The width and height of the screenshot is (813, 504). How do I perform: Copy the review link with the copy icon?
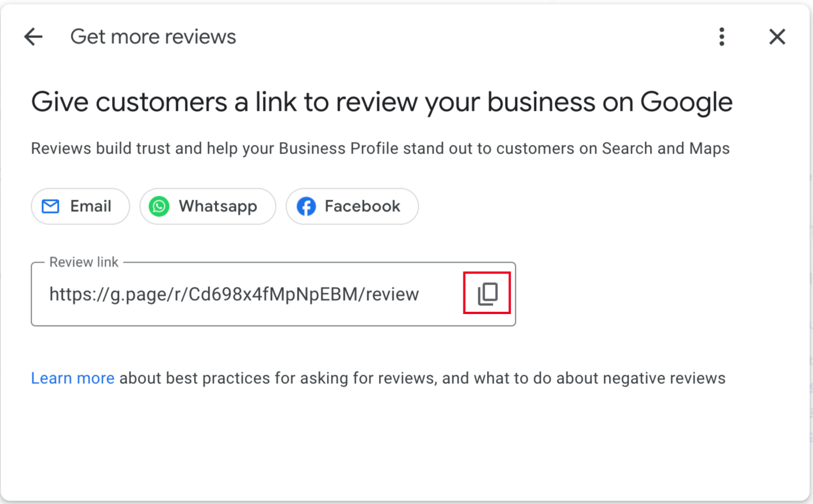click(x=487, y=293)
